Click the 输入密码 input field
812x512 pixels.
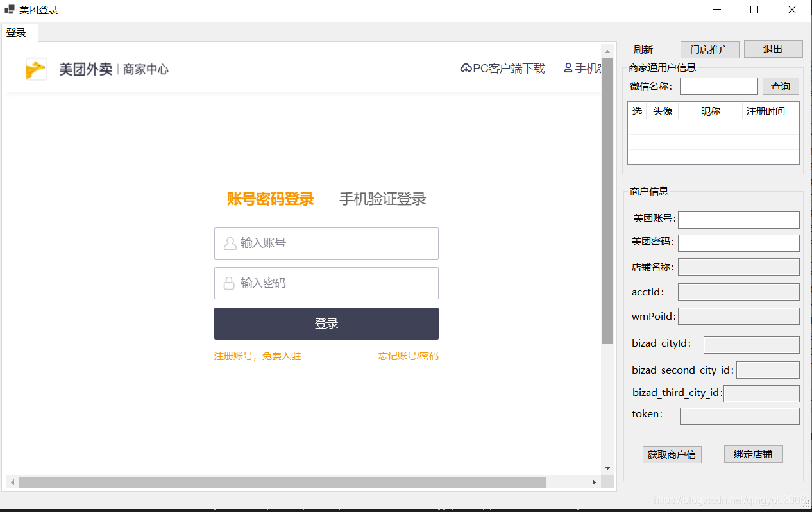click(326, 283)
